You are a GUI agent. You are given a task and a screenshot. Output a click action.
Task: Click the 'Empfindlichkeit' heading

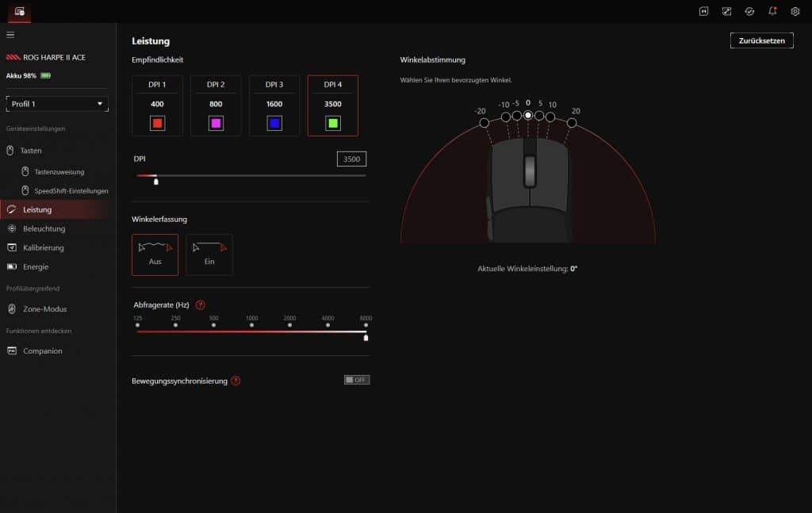(158, 60)
